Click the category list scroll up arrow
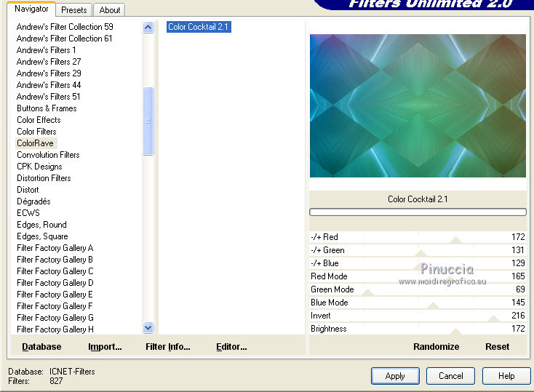 click(148, 27)
